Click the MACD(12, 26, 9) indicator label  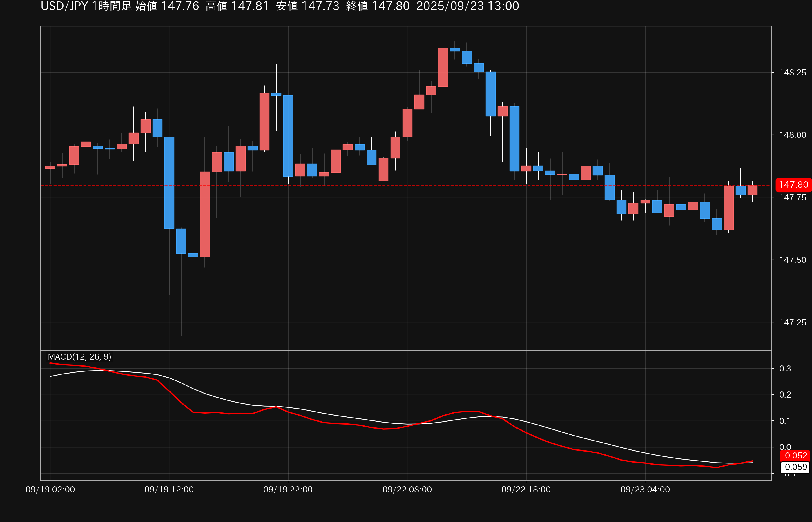79,357
